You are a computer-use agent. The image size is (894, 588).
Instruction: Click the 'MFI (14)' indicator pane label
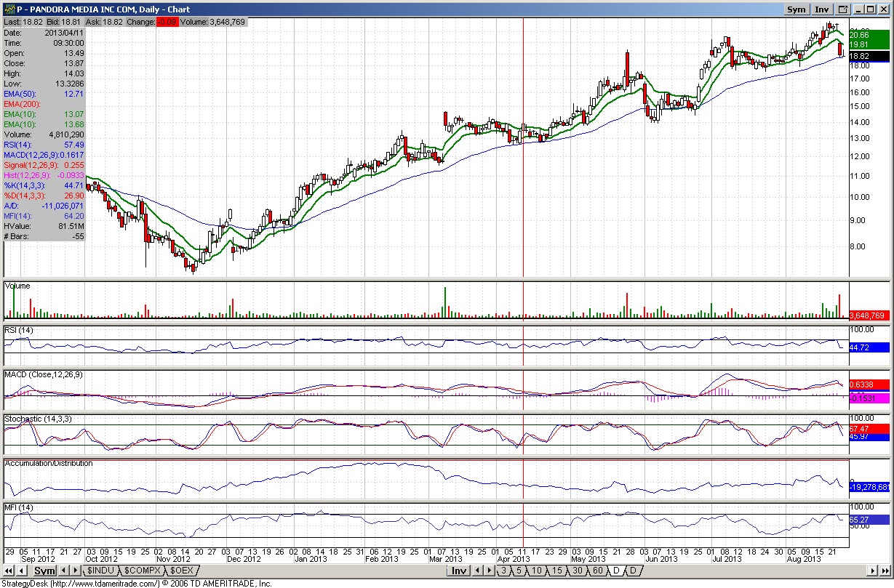click(x=18, y=507)
